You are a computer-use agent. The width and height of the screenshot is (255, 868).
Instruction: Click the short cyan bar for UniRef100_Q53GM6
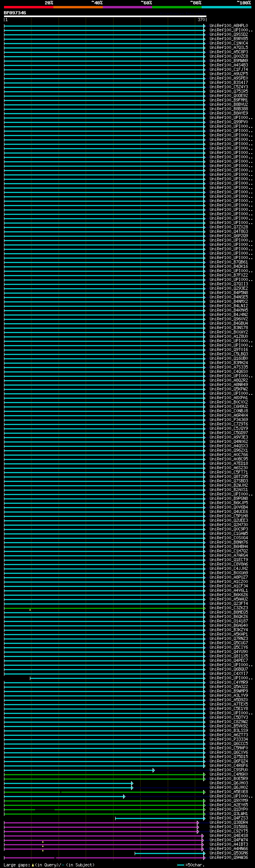point(170,853)
